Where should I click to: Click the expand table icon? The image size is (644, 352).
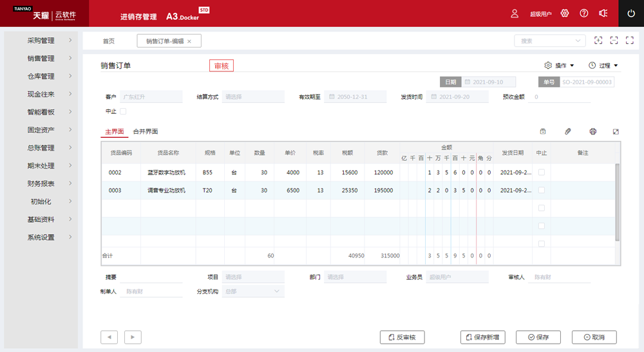click(616, 131)
